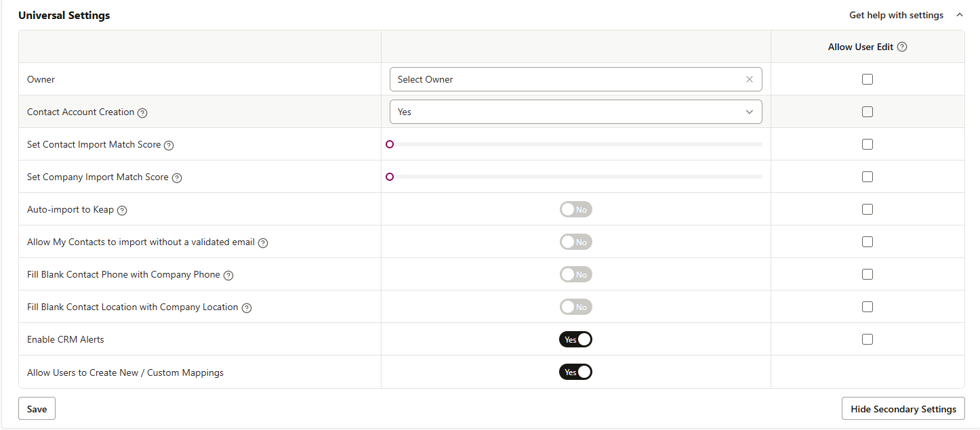The image size is (980, 430).
Task: Check Allow User Edit for Fill Blank Contact Location
Action: click(x=867, y=307)
